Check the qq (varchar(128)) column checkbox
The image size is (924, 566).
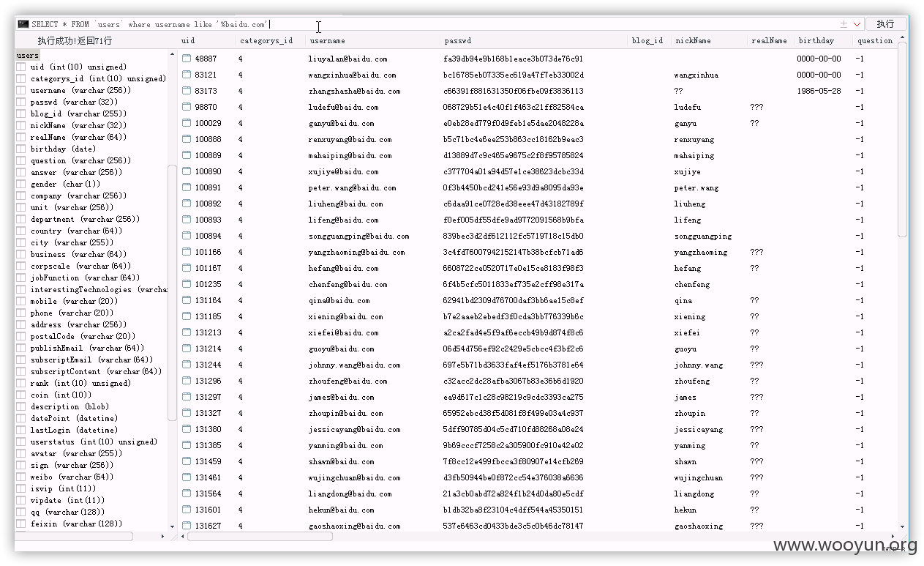(21, 512)
